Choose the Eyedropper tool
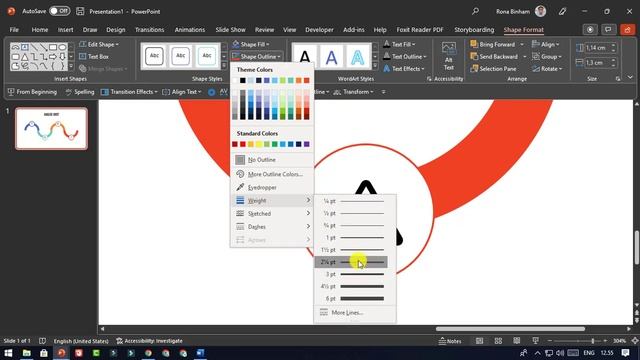640x360 pixels. 272,187
